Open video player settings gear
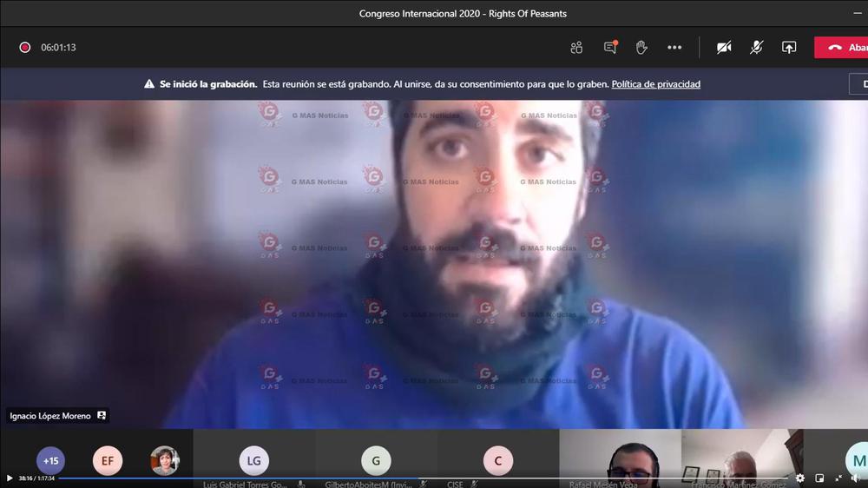The height and width of the screenshot is (488, 868). click(800, 478)
